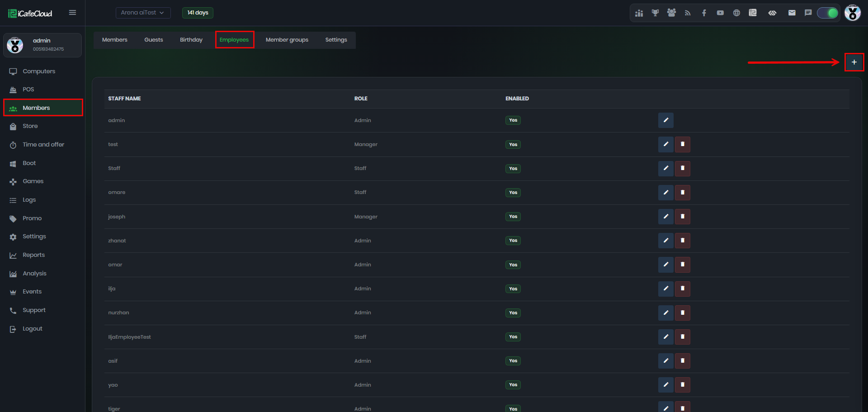Open the Member groups tab

click(x=287, y=40)
